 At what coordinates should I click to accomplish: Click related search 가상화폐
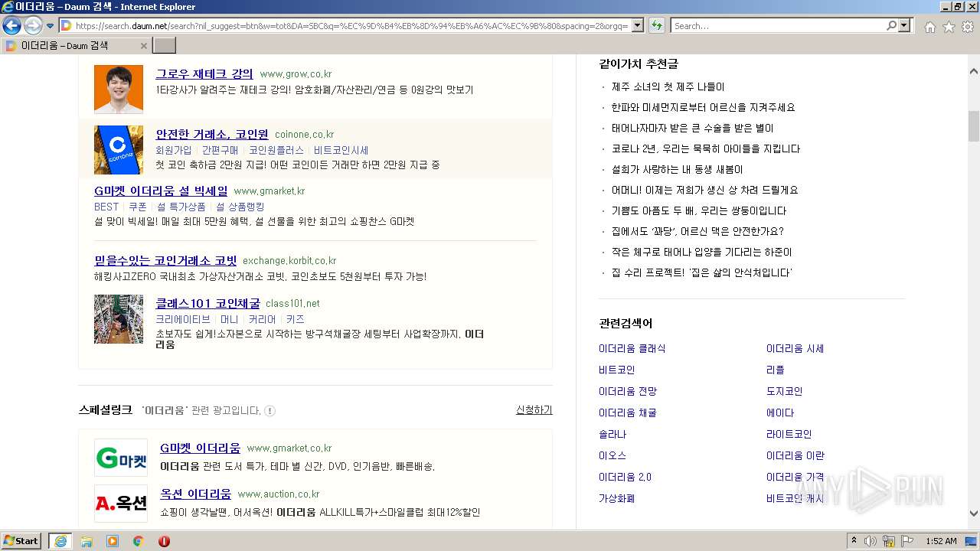click(616, 499)
